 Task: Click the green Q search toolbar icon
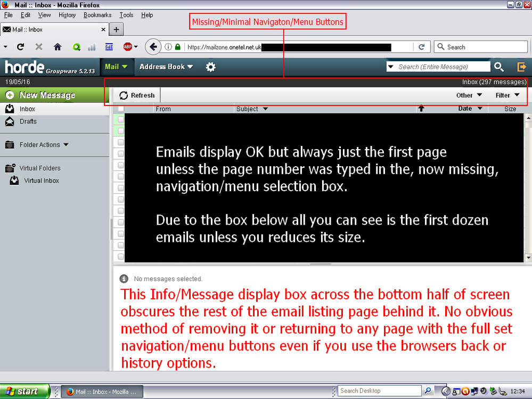[x=77, y=47]
